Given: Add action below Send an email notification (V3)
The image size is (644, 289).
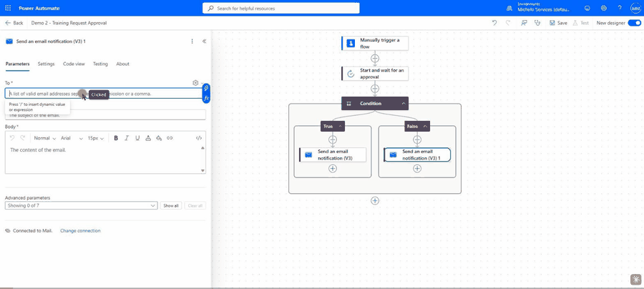Looking at the screenshot, I should click(x=333, y=168).
